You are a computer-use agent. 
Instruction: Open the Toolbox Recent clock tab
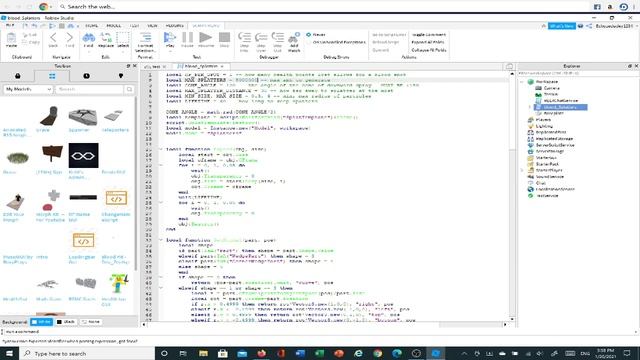click(x=86, y=76)
